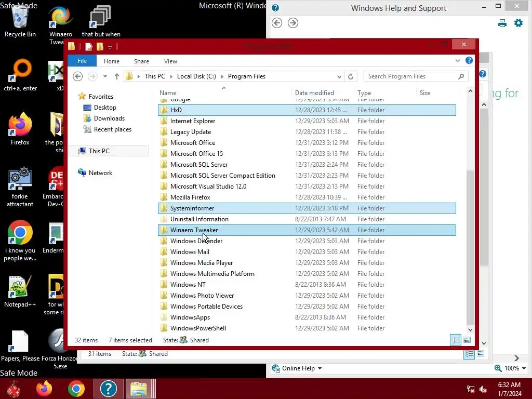The height and width of the screenshot is (399, 532).
Task: Open Papers, Please desktop shortcut
Action: pyautogui.click(x=20, y=345)
